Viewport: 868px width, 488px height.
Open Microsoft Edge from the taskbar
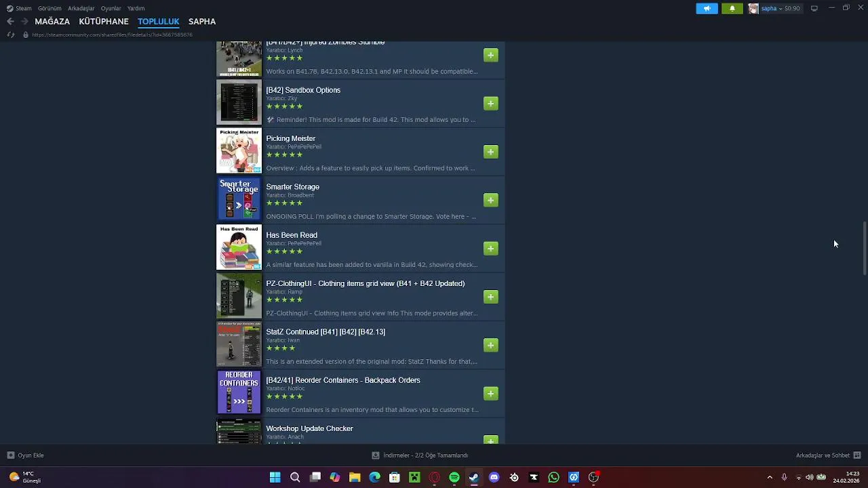(x=374, y=477)
